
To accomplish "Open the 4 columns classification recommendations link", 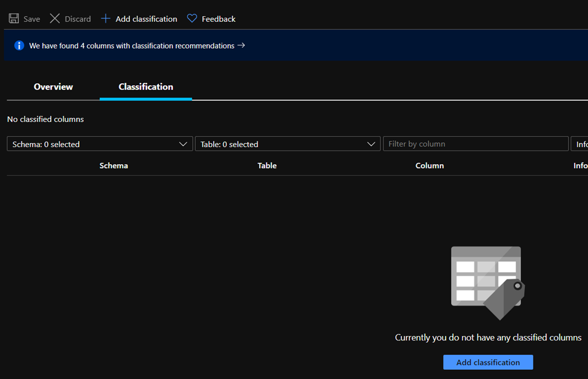I will click(131, 45).
